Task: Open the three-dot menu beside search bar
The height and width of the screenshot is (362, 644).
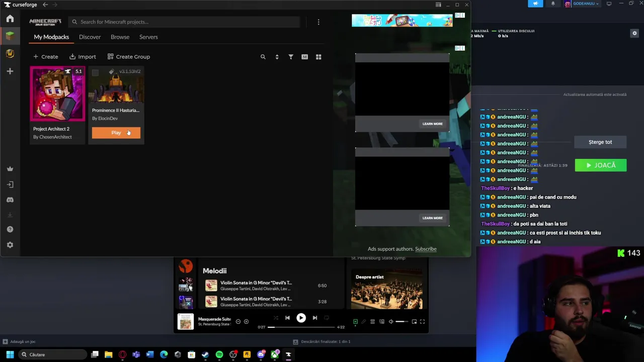Action: [x=318, y=22]
